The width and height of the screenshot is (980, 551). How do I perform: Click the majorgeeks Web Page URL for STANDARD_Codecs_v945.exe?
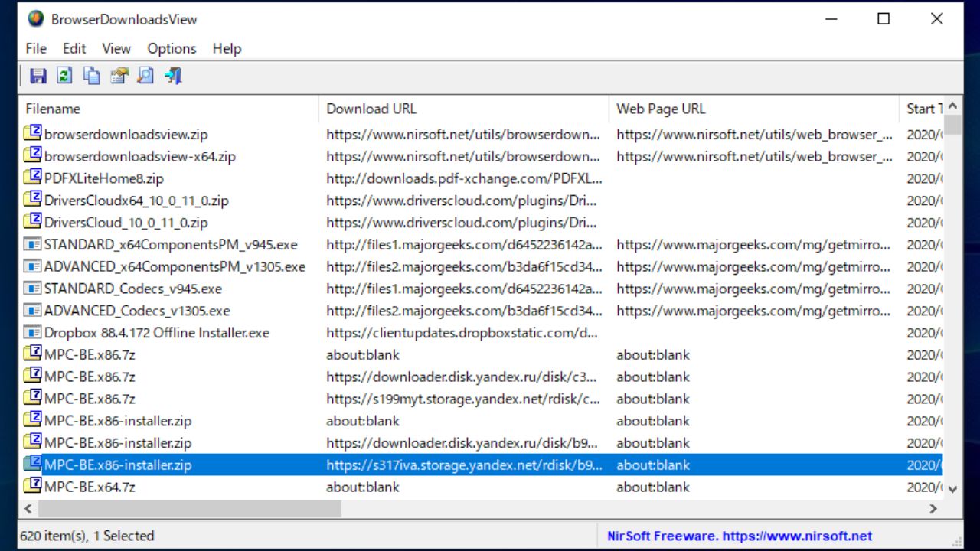tap(754, 289)
